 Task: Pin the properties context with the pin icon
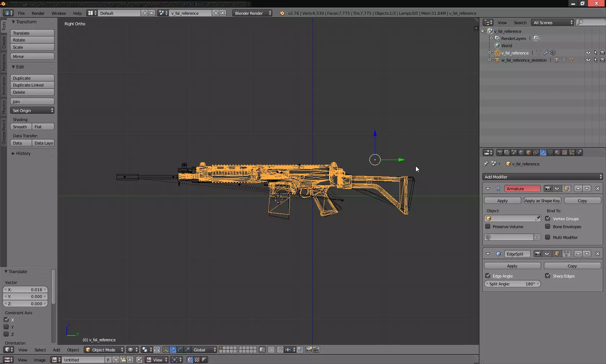[x=486, y=164]
